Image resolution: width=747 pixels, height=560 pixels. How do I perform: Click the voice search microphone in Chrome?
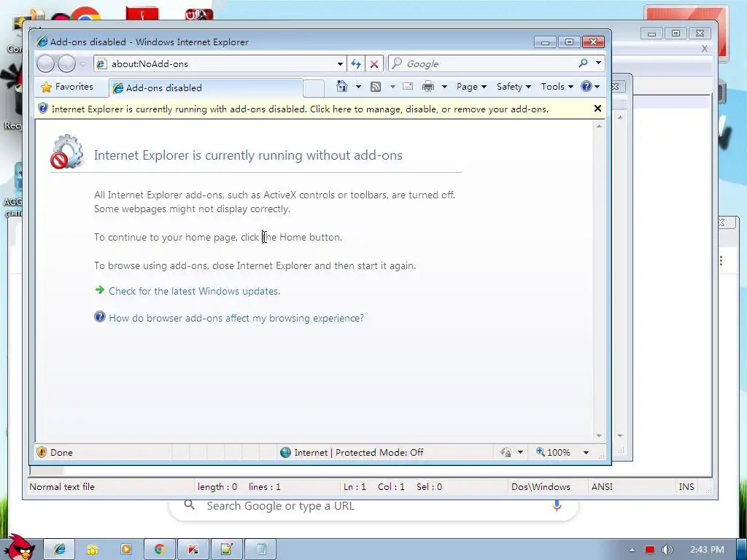point(557,506)
